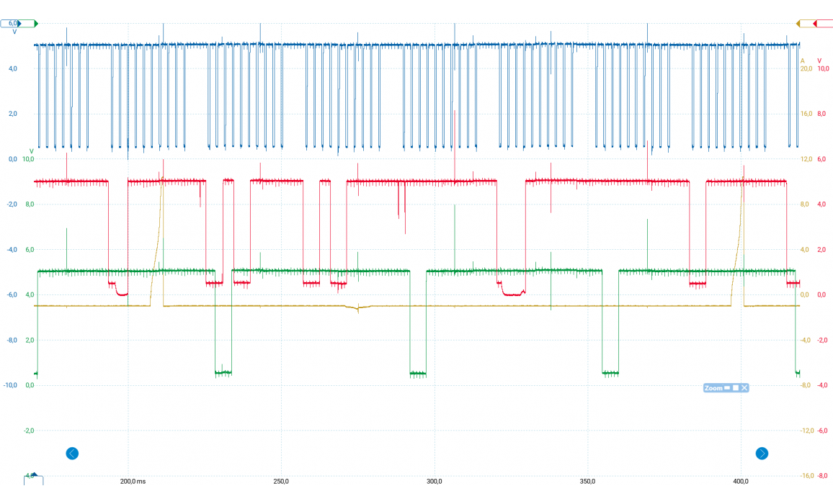Open green channel V axis unit label
This screenshot has height=504, width=833.
(x=30, y=150)
